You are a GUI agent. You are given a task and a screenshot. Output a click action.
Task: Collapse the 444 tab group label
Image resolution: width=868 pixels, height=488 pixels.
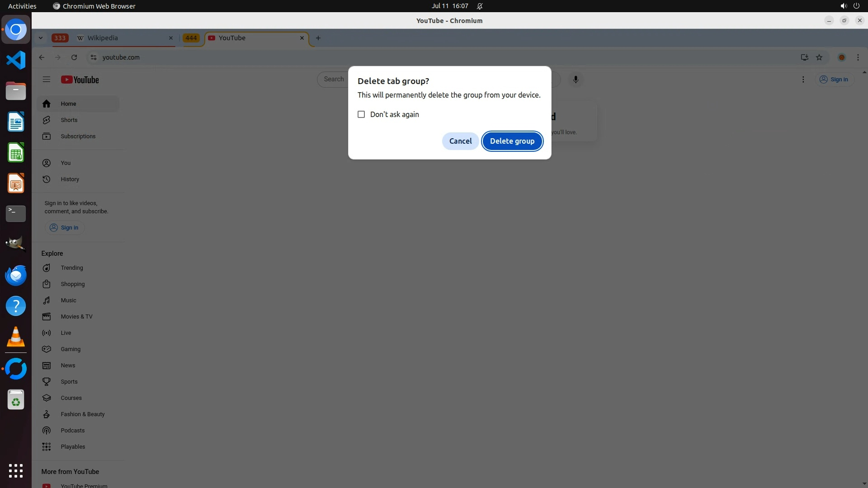[191, 38]
